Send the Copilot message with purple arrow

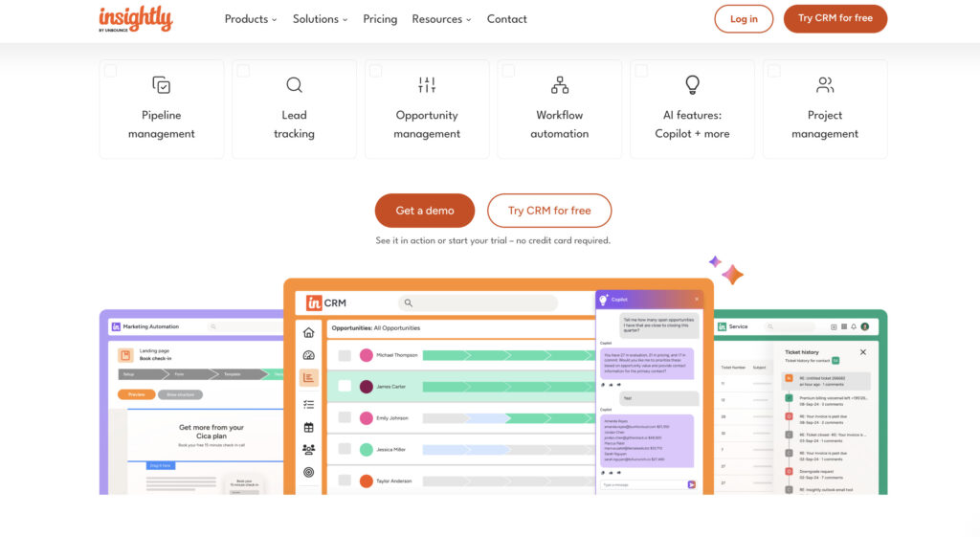pyautogui.click(x=691, y=484)
